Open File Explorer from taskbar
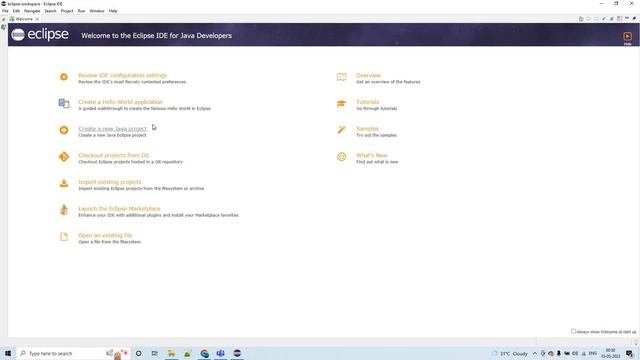Image resolution: width=640 pixels, height=360 pixels. tap(171, 353)
